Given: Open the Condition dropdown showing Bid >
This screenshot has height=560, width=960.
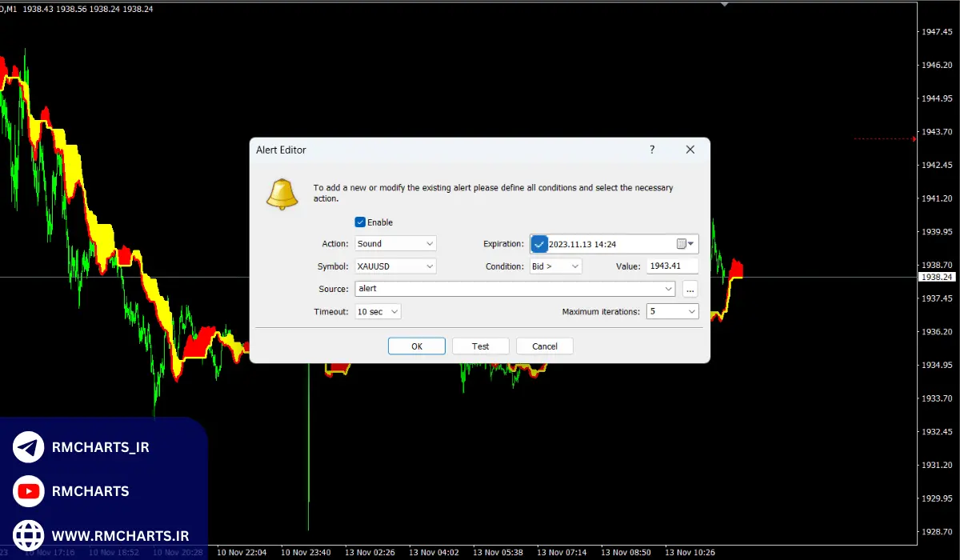Looking at the screenshot, I should coord(555,266).
